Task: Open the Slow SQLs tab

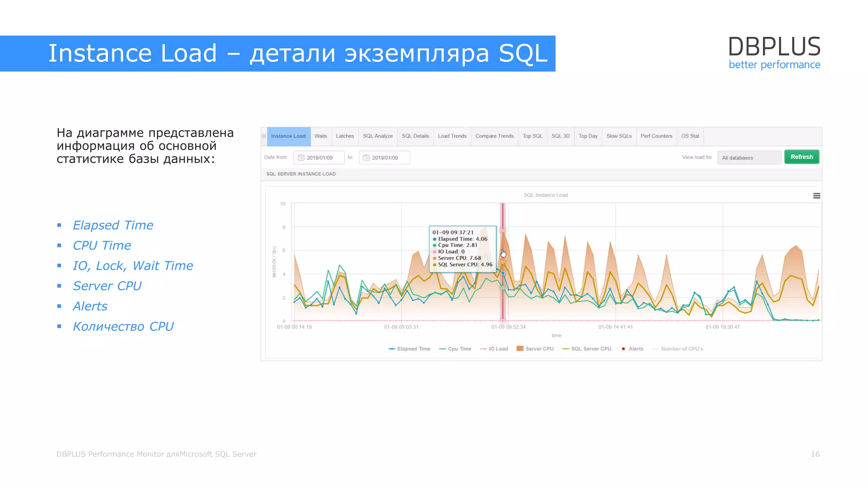Action: (x=619, y=136)
